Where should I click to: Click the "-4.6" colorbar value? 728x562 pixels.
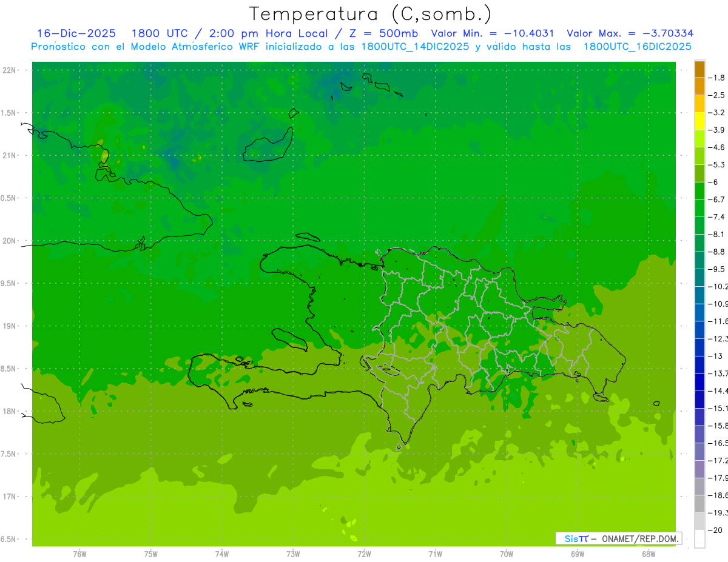pyautogui.click(x=716, y=147)
